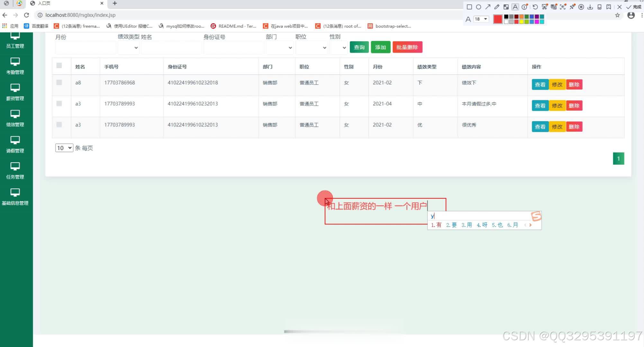Check the row checkbox for a8
Image resolution: width=644 pixels, height=347 pixels.
pos(59,82)
